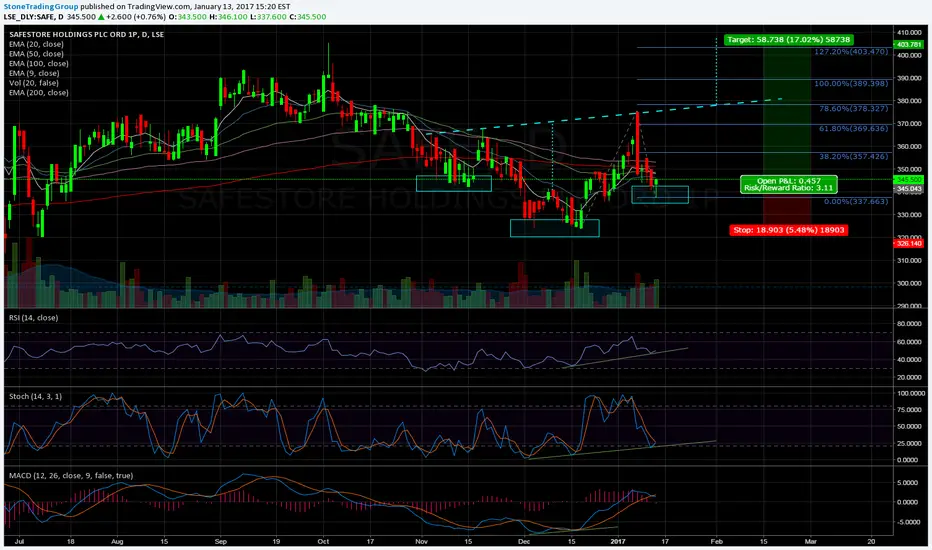Click the Oct label on time axis
Image resolution: width=932 pixels, height=550 pixels.
pyautogui.click(x=323, y=542)
